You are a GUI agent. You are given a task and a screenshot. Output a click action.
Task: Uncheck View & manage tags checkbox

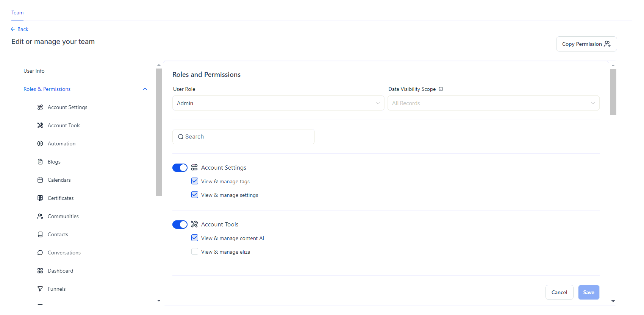195,181
